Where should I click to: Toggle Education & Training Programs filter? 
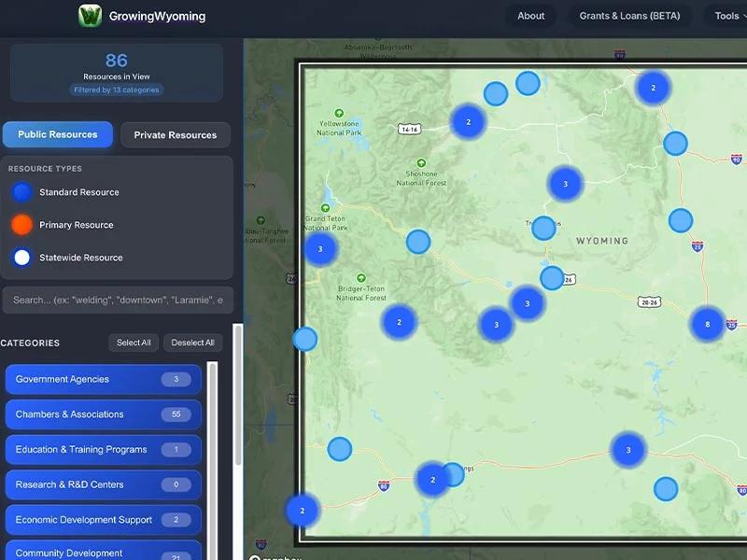pos(104,450)
